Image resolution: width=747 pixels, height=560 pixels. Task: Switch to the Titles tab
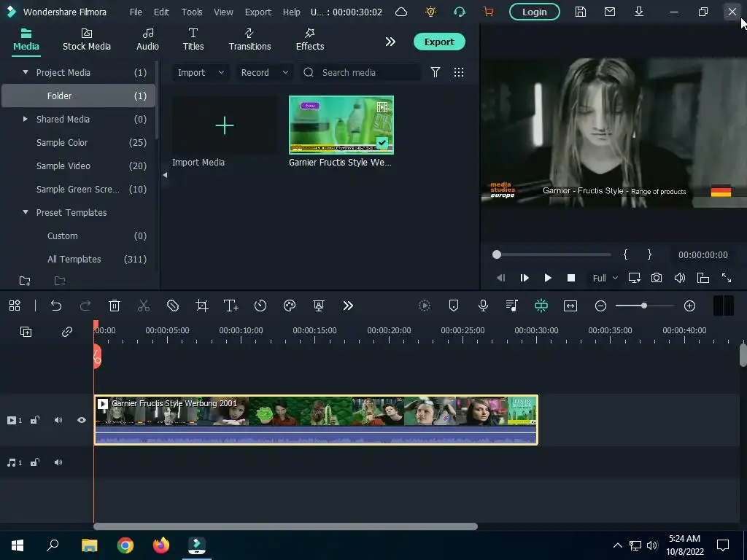tap(193, 40)
